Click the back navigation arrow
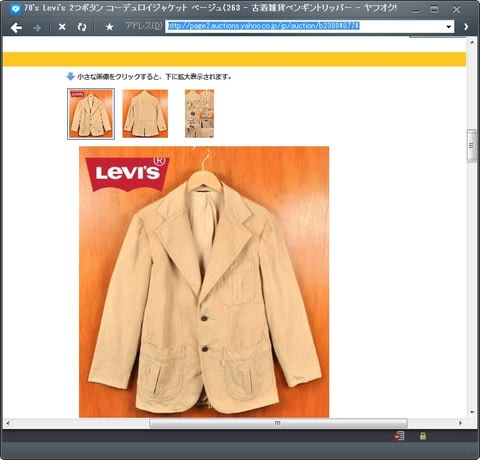This screenshot has width=480, height=460. coord(16,27)
